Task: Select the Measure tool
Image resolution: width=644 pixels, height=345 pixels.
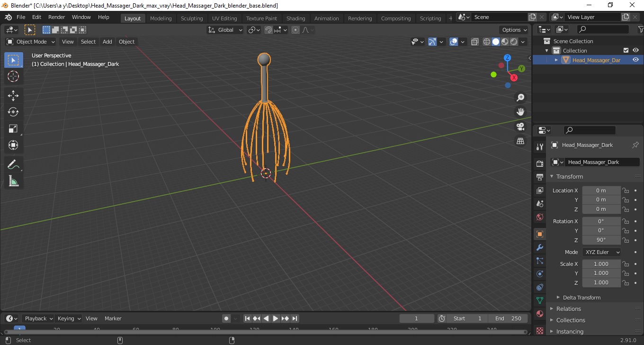Action: pos(13,181)
